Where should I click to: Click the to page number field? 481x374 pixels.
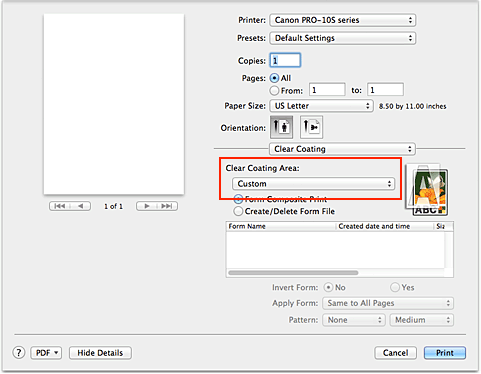click(x=386, y=90)
